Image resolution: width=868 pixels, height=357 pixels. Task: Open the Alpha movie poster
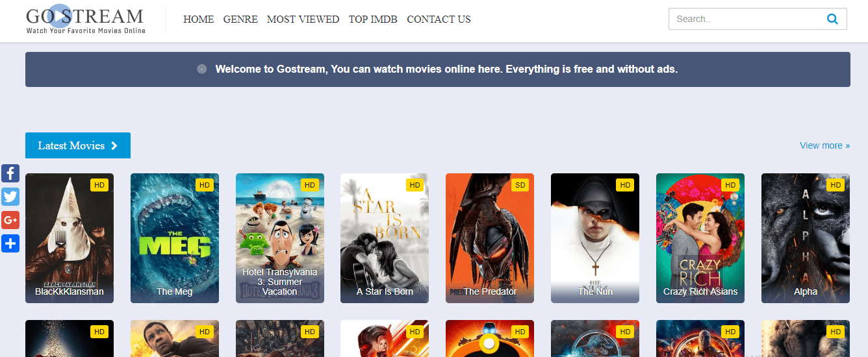click(x=806, y=238)
